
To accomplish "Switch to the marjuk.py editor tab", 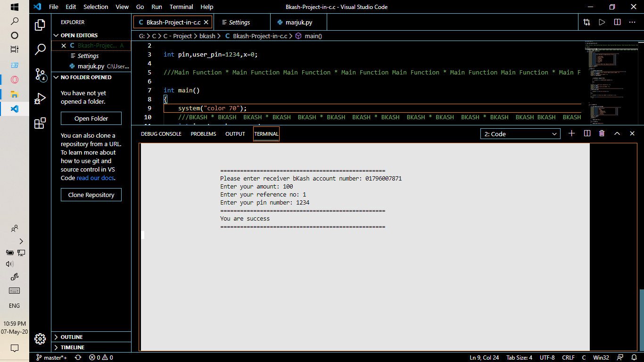I will tap(298, 22).
